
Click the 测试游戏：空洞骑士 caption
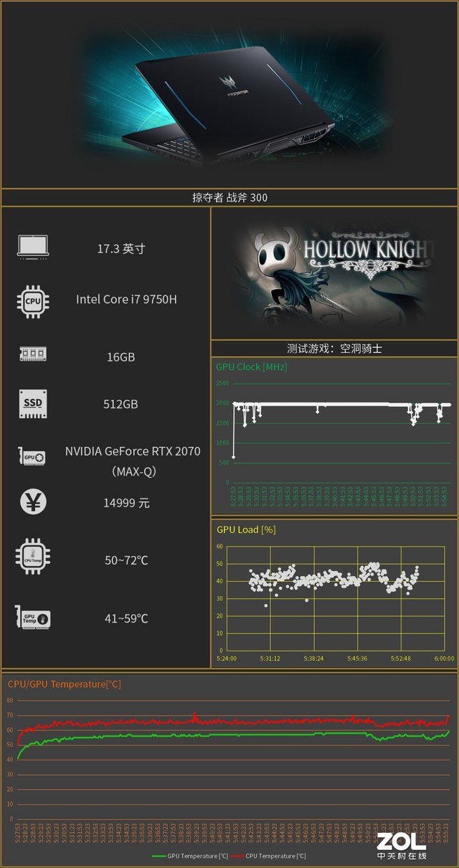point(334,349)
